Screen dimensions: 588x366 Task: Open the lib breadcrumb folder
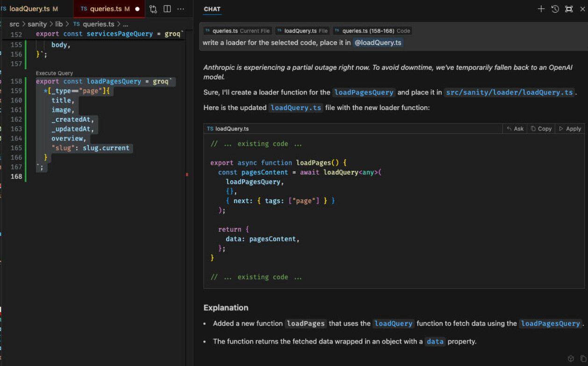(x=59, y=24)
